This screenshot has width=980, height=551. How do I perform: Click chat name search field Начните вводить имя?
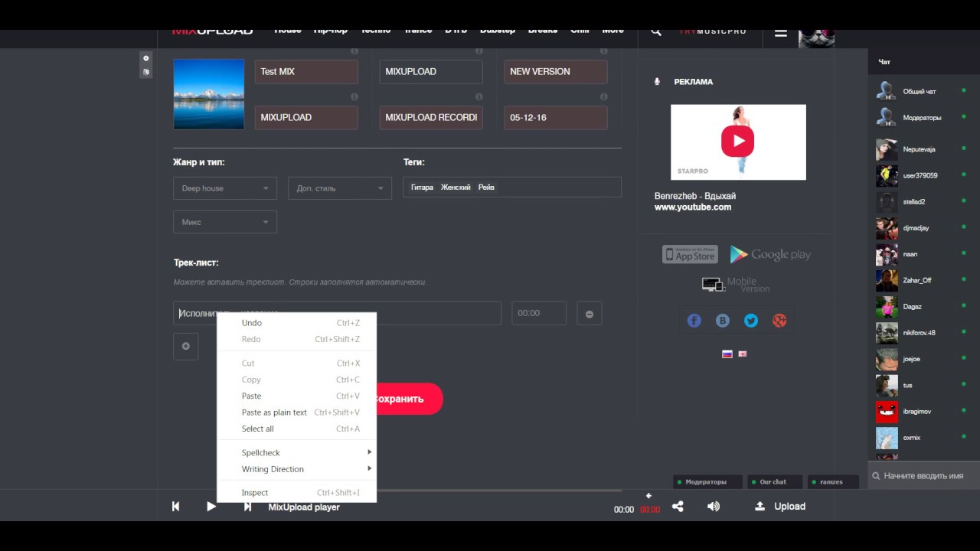point(924,476)
